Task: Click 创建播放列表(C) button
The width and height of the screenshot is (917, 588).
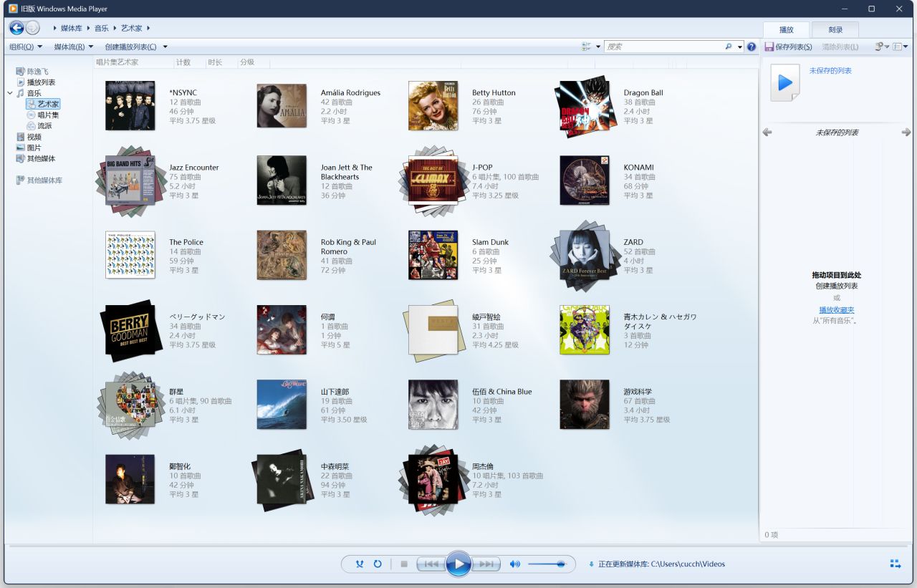Action: pyautogui.click(x=130, y=47)
